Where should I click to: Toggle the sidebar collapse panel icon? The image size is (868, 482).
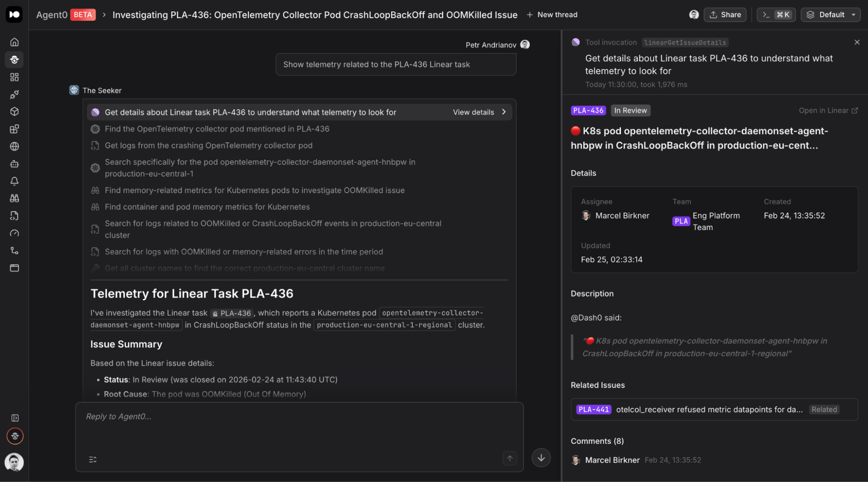pos(15,418)
